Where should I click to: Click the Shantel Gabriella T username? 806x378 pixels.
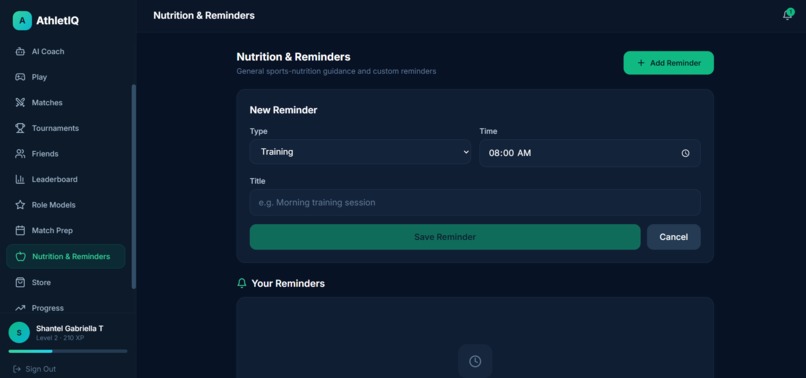click(69, 328)
